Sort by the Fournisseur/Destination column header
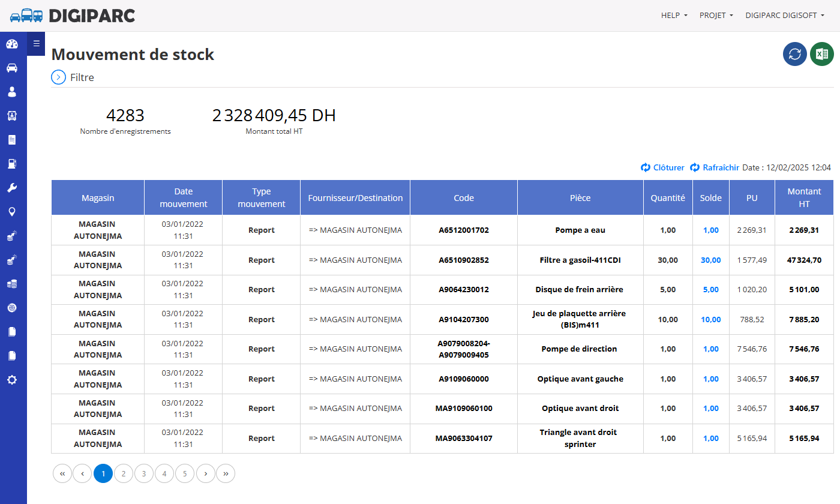Screen dimensions: 840x504 [355, 197]
